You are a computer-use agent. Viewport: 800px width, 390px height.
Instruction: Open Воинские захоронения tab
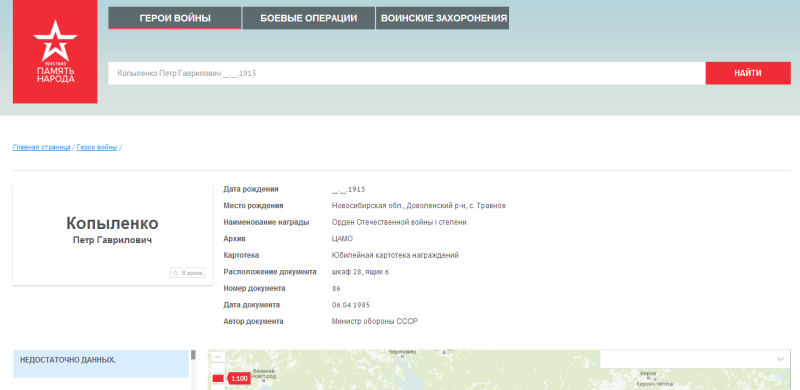click(442, 18)
